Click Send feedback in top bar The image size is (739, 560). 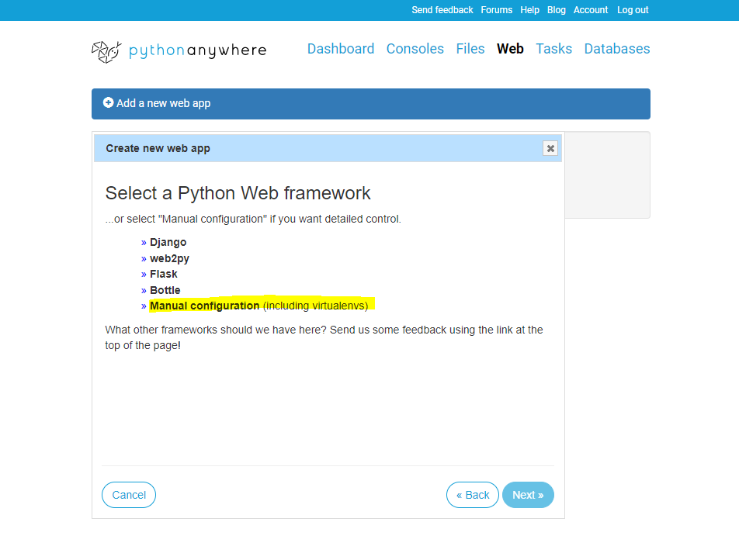click(x=442, y=10)
